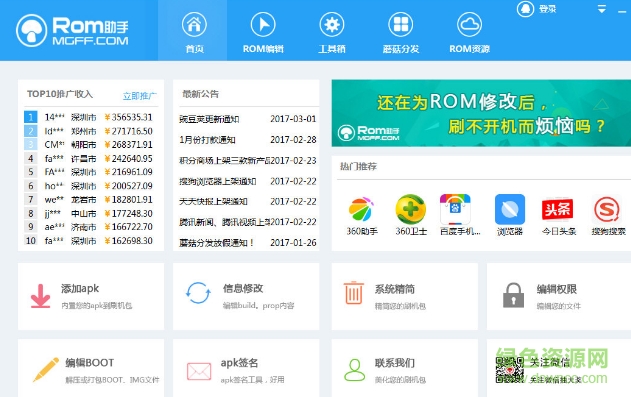Open the 信息修改 tool title
The width and height of the screenshot is (631, 397).
tap(243, 288)
